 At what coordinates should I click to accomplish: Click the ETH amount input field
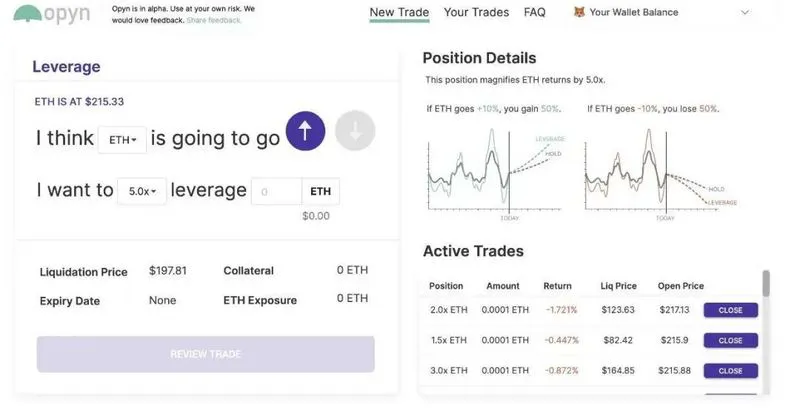276,191
